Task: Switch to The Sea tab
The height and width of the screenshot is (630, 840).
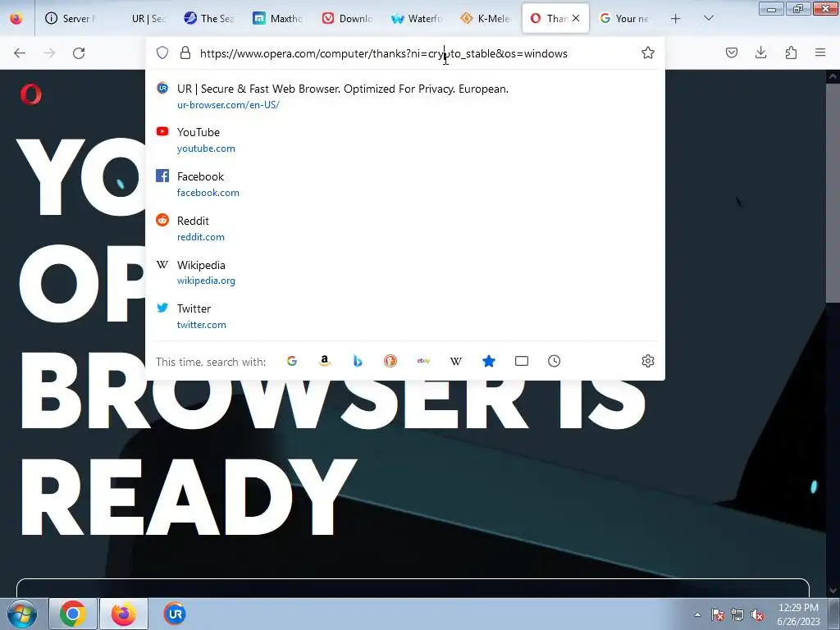Action: 209,19
